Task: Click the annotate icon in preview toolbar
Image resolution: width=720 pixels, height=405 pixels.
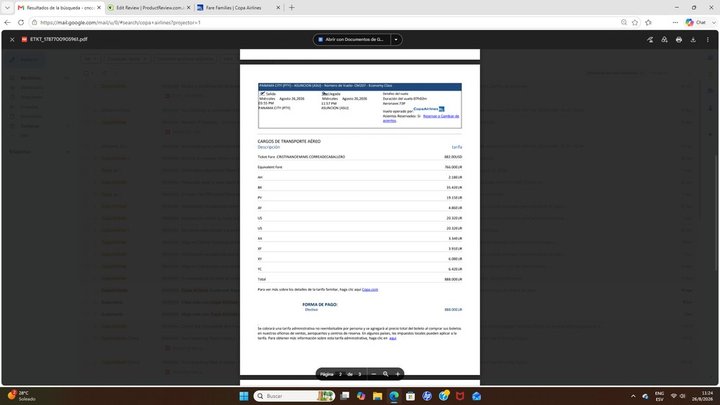Action: point(650,39)
